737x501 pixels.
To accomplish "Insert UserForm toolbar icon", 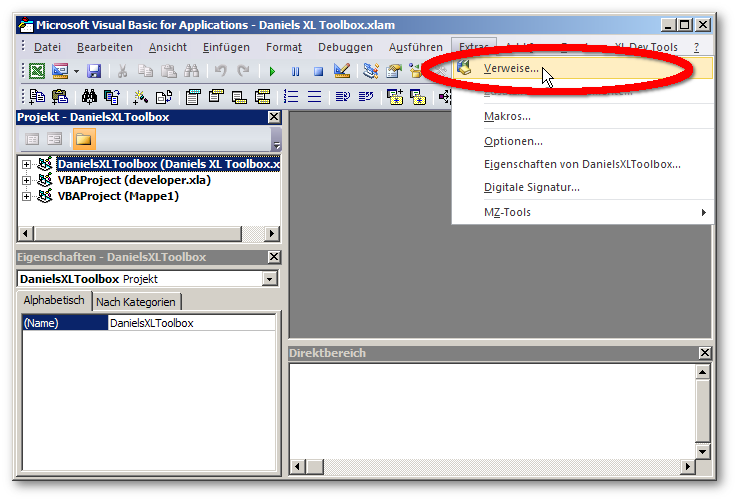I will [x=60, y=71].
